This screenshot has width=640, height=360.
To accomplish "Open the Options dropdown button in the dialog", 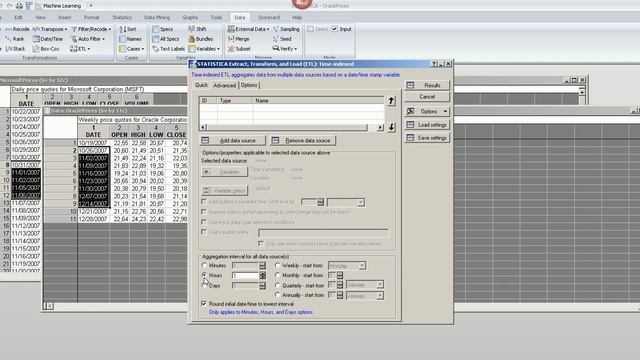I will click(427, 111).
